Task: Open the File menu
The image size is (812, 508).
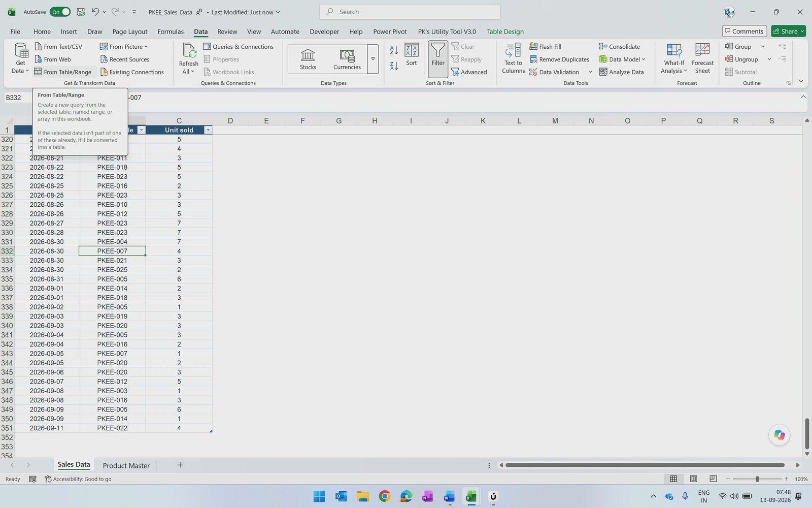Action: coord(15,31)
